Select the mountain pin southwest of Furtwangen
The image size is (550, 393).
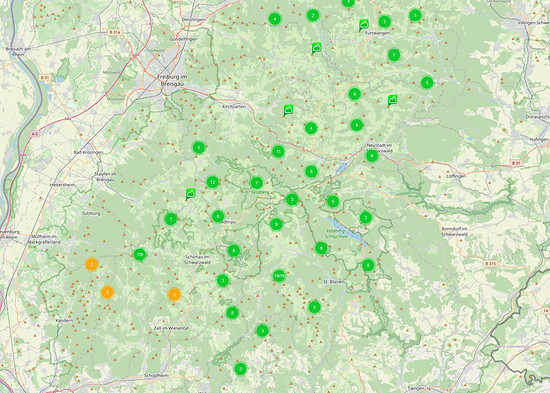(x=316, y=48)
